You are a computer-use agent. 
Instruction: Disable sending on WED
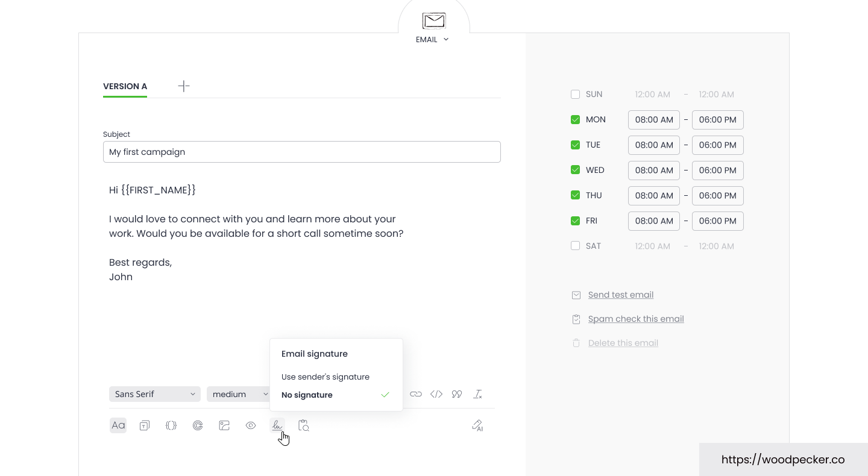coord(575,170)
